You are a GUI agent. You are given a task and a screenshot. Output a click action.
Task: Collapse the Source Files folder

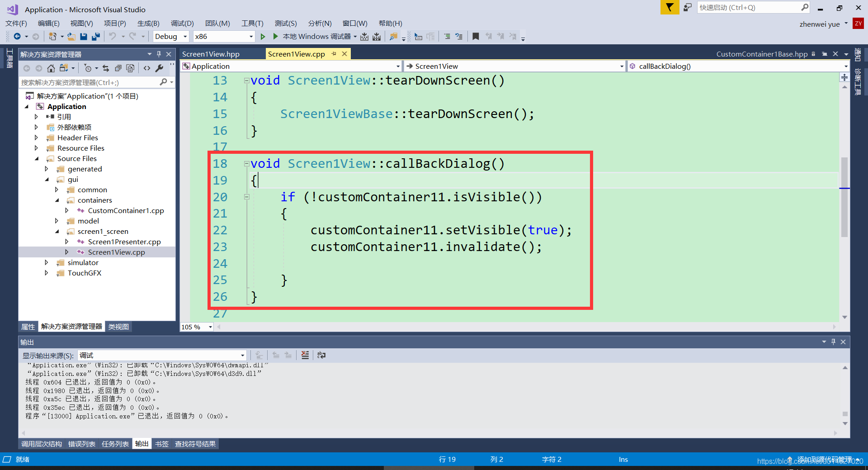coord(36,158)
